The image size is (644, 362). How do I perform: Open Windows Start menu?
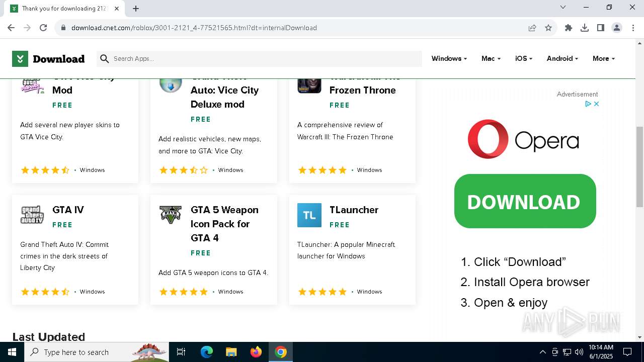12,352
